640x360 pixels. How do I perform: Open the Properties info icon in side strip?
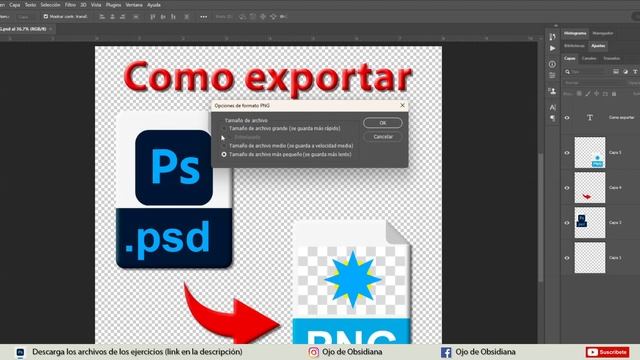click(x=552, y=64)
